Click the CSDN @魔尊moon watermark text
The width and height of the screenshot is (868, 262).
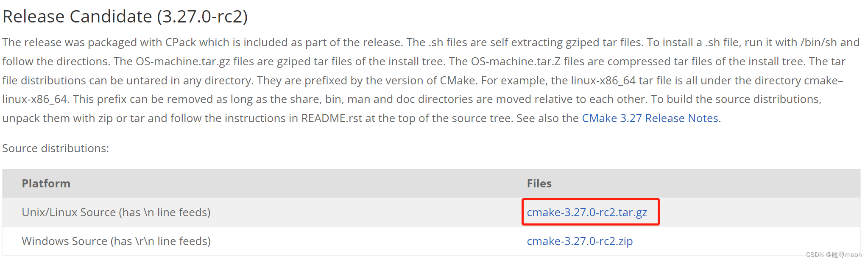click(x=833, y=255)
